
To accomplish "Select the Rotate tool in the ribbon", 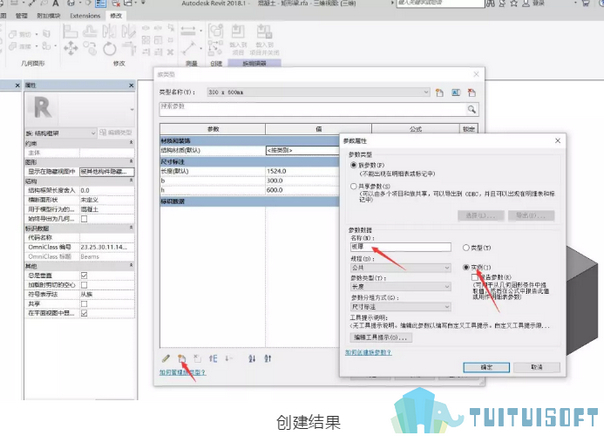I will (x=110, y=49).
